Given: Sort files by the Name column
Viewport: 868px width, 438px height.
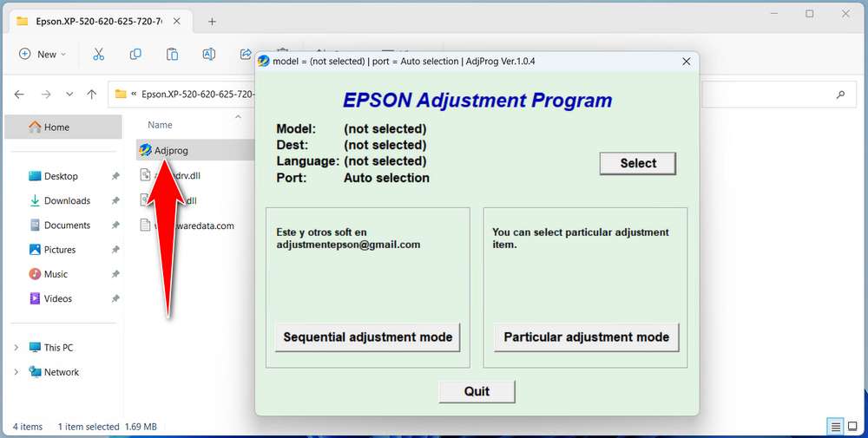Looking at the screenshot, I should tap(160, 125).
